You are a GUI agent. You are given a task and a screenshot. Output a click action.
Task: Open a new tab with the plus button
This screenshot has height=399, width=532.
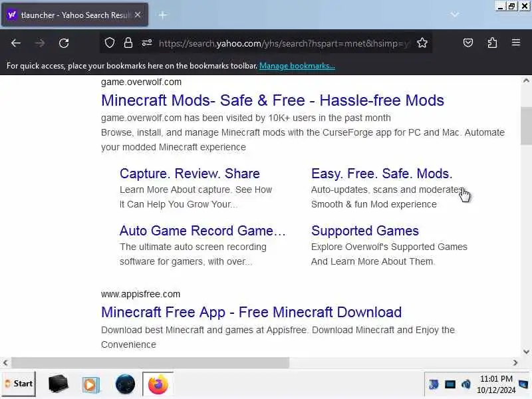tap(162, 15)
